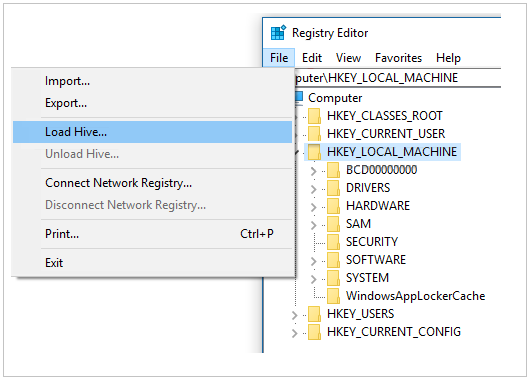532x384 pixels.
Task: Expand the SAM key
Action: coord(314,225)
